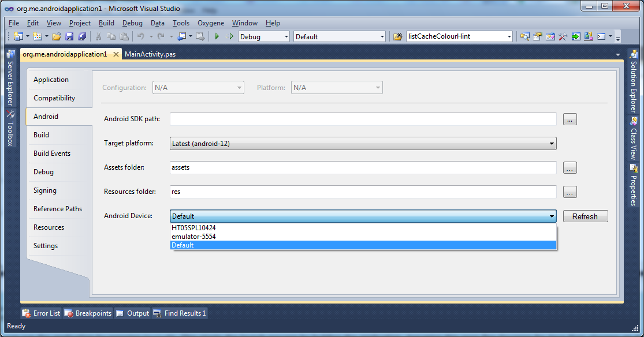Open New Project icon dropdown arrow
The image size is (644, 337).
[x=28, y=36]
